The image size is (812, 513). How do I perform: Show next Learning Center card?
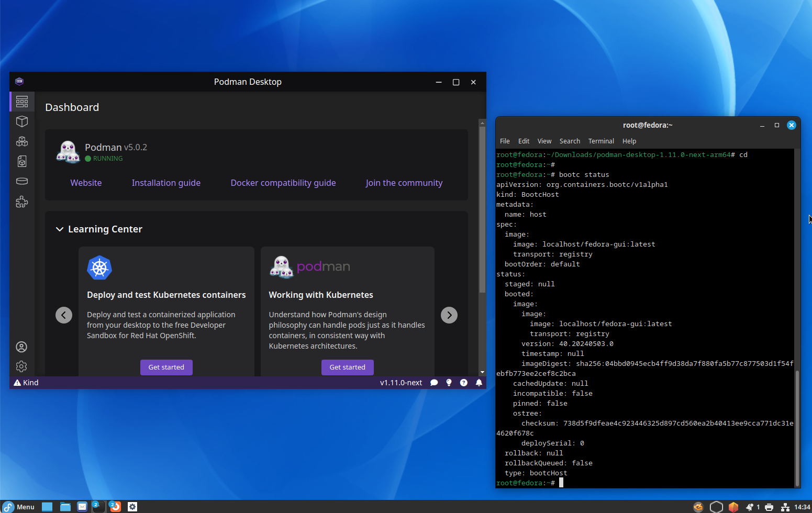[x=449, y=315]
